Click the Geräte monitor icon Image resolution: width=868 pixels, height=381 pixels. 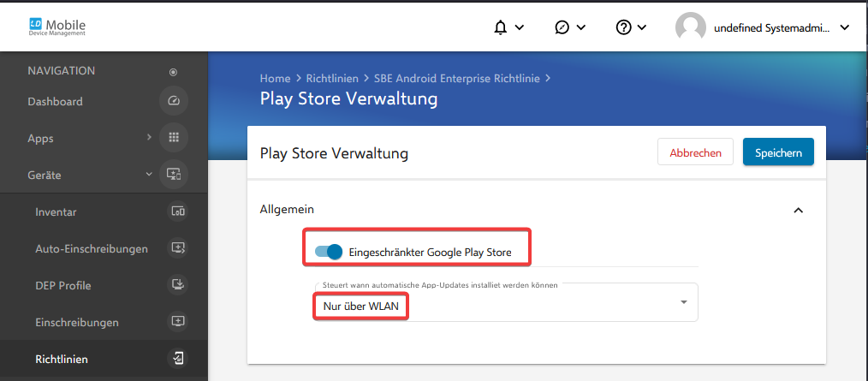173,175
